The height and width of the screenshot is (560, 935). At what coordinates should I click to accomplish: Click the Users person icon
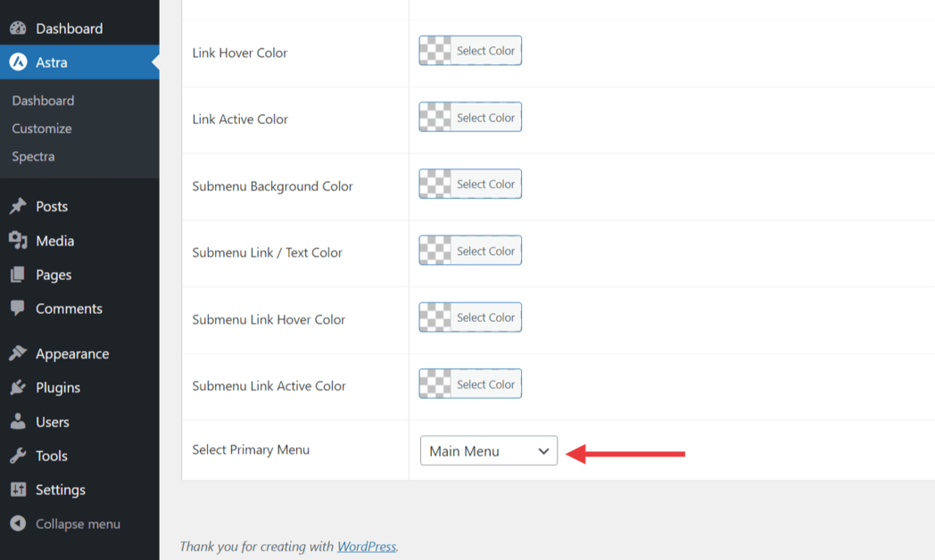click(18, 422)
